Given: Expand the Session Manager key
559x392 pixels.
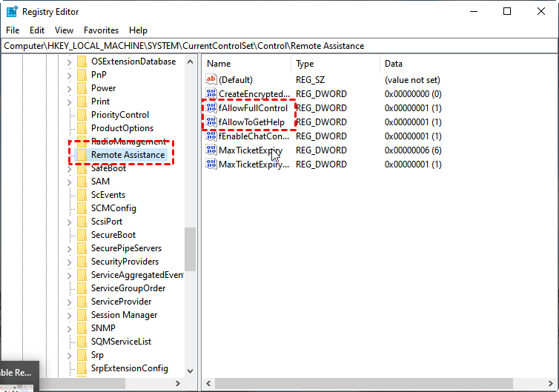Looking at the screenshot, I should (69, 316).
